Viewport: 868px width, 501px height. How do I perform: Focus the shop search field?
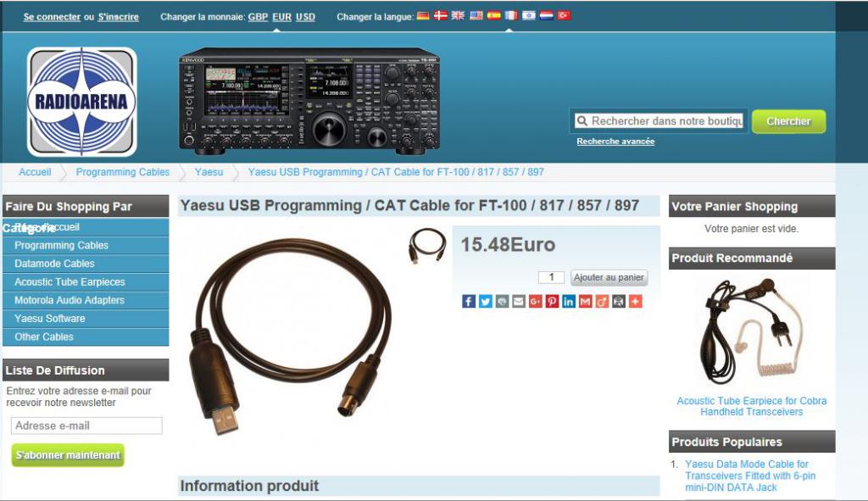click(x=659, y=120)
